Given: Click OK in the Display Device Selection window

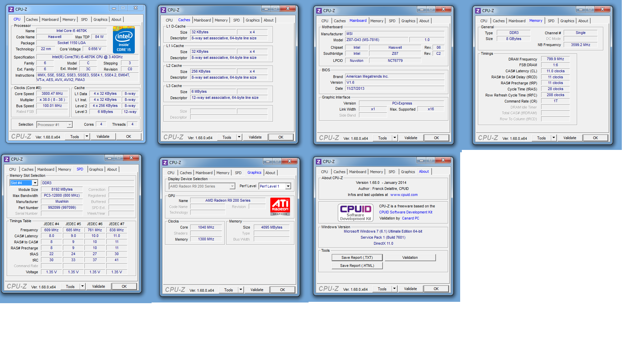Looking at the screenshot, I should tap(282, 290).
